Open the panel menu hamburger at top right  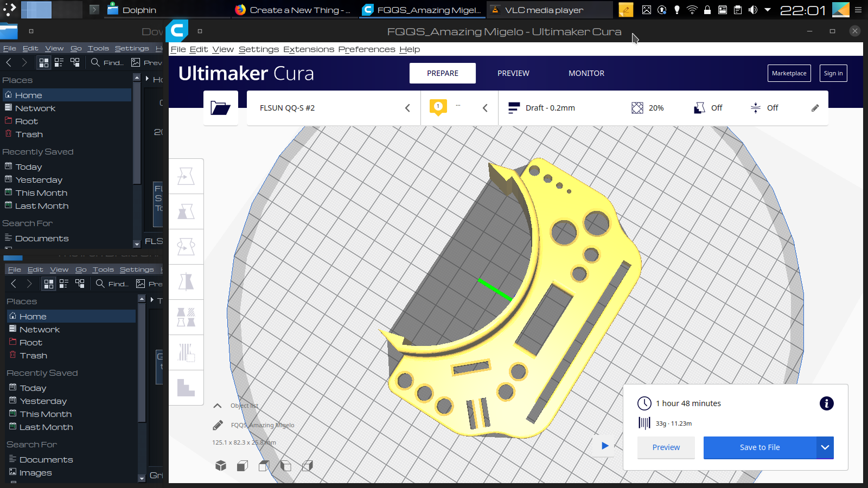[x=858, y=10]
